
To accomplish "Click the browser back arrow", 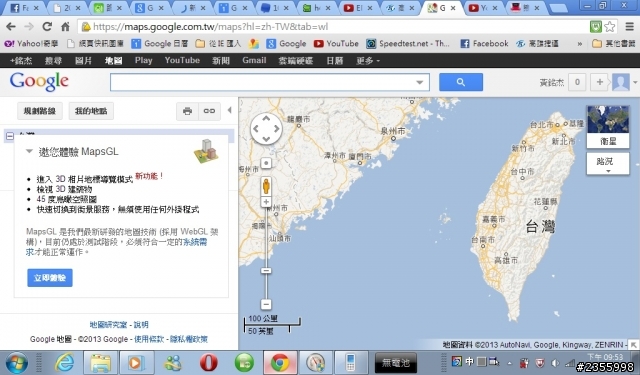I will [x=11, y=27].
